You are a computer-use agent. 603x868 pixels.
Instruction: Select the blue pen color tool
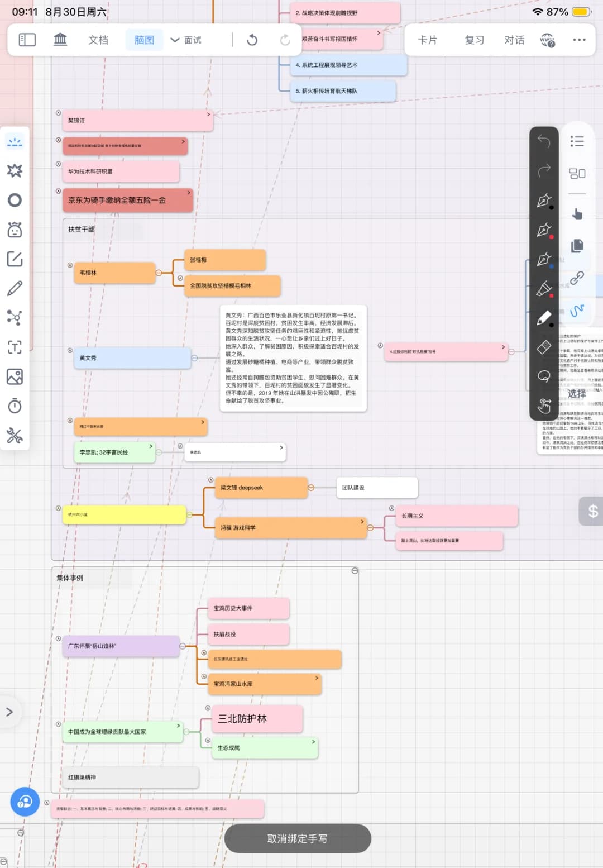click(x=544, y=259)
